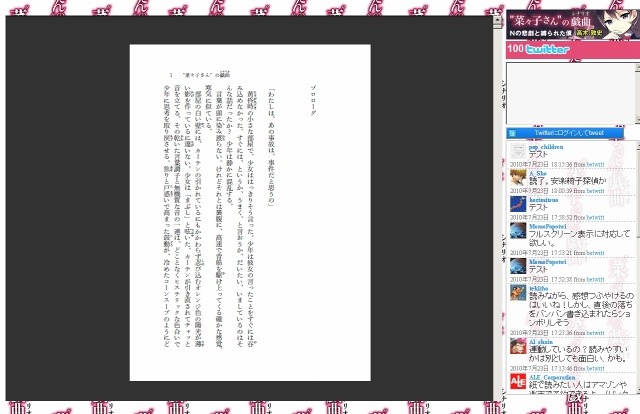640x414 pixels.
Task: Click the 100 counter beside twitter logo
Action: click(515, 49)
